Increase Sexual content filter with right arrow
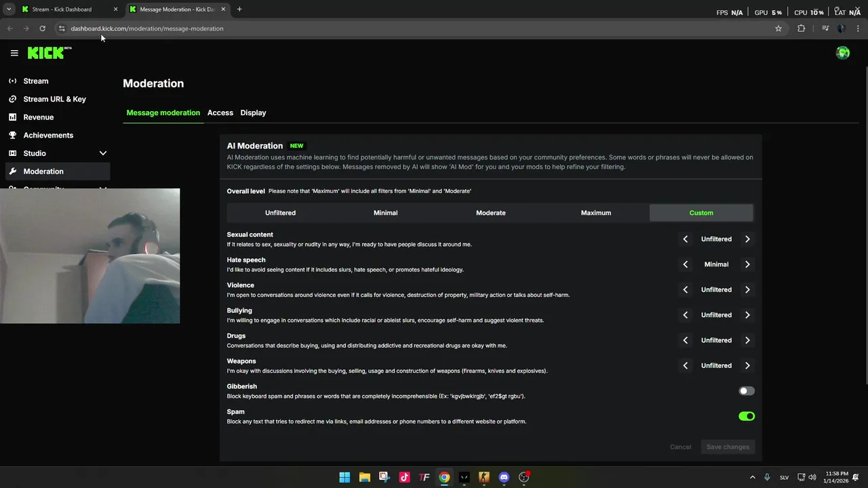Viewport: 868px width, 488px height. coord(747,239)
